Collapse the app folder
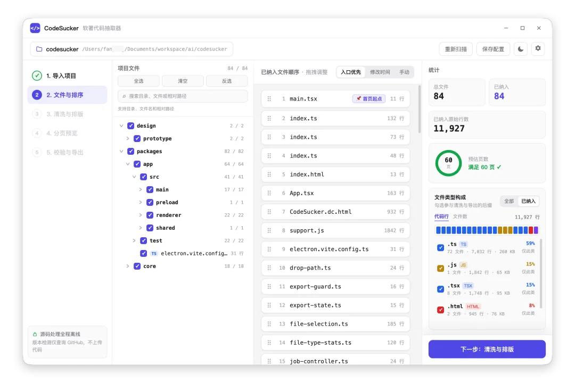Viewport: 575px width, 392px height. (x=128, y=164)
